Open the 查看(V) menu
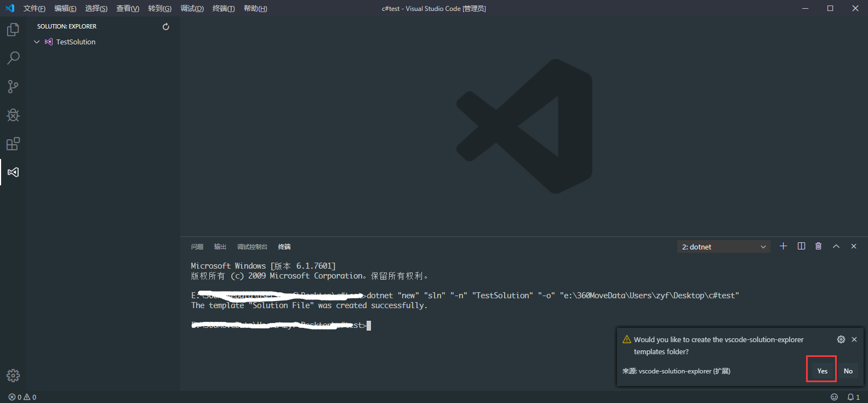 128,8
